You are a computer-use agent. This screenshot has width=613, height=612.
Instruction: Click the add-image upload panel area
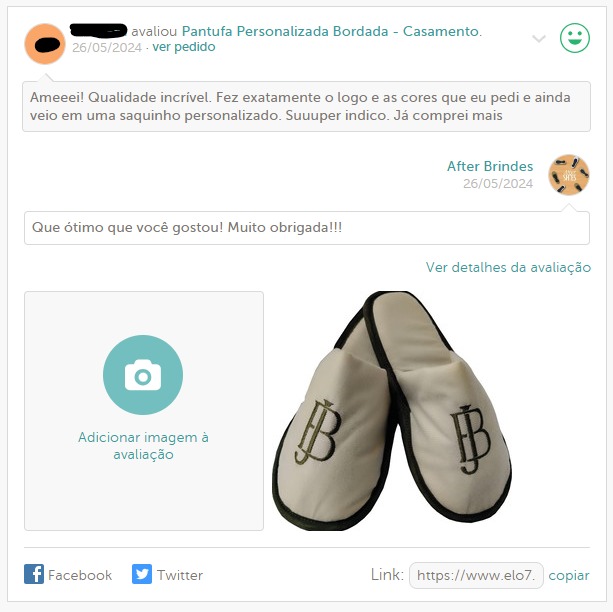(x=144, y=411)
